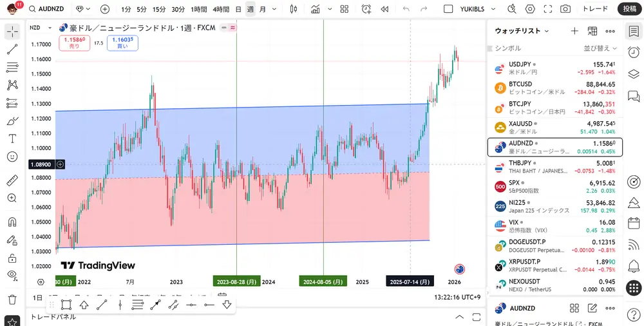Remove drawings with the trash icon
Viewport: 644px width, 326px height.
tap(12, 299)
